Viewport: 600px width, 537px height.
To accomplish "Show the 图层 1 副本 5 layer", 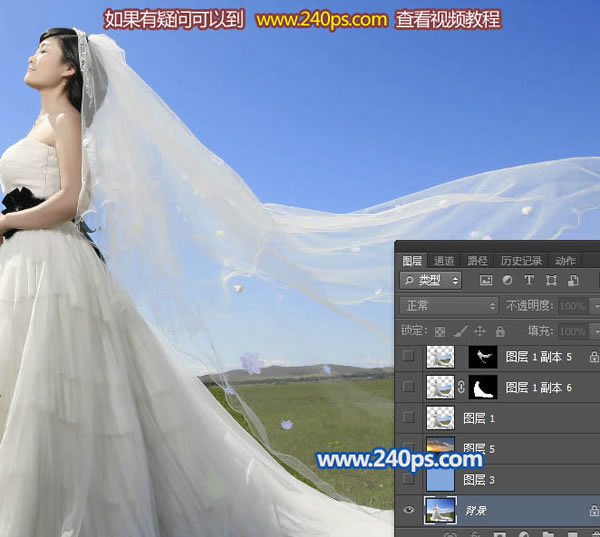I will [408, 356].
